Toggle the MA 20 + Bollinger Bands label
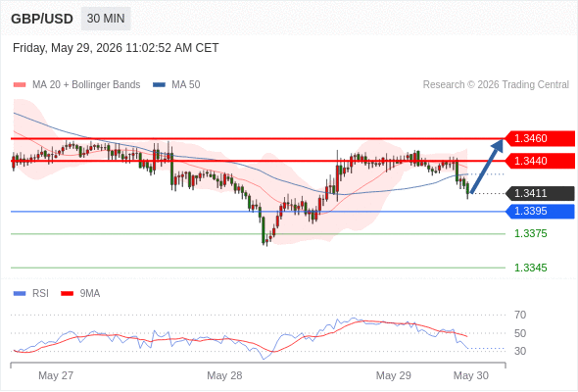The image size is (578, 392). [86, 85]
